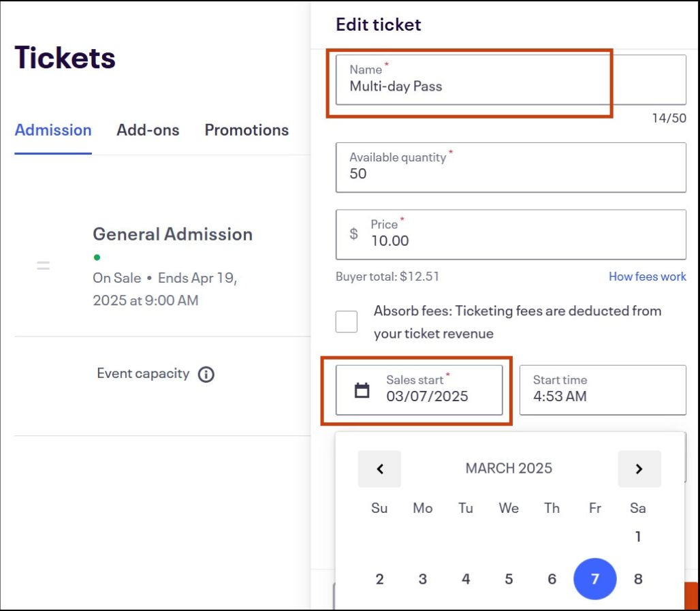700x611 pixels.
Task: Pick March 1 from the calendar
Action: (637, 536)
